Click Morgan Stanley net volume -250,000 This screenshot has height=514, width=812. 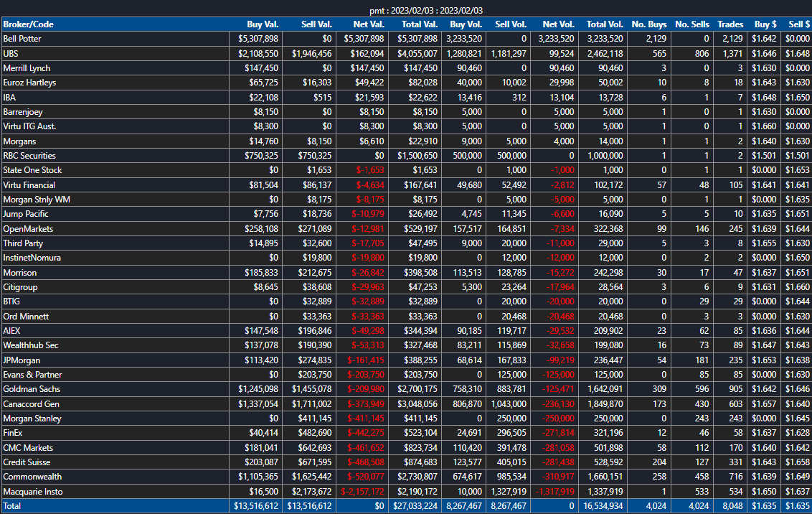[558, 418]
